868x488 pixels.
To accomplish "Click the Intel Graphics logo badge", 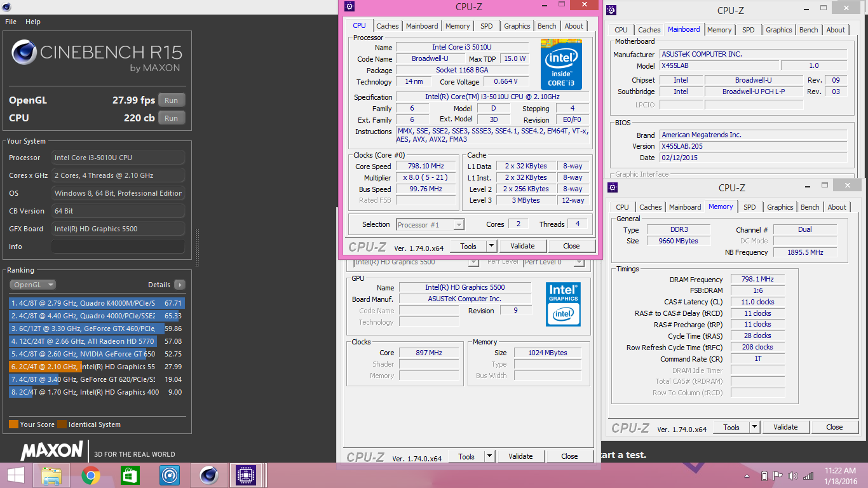I will click(564, 304).
